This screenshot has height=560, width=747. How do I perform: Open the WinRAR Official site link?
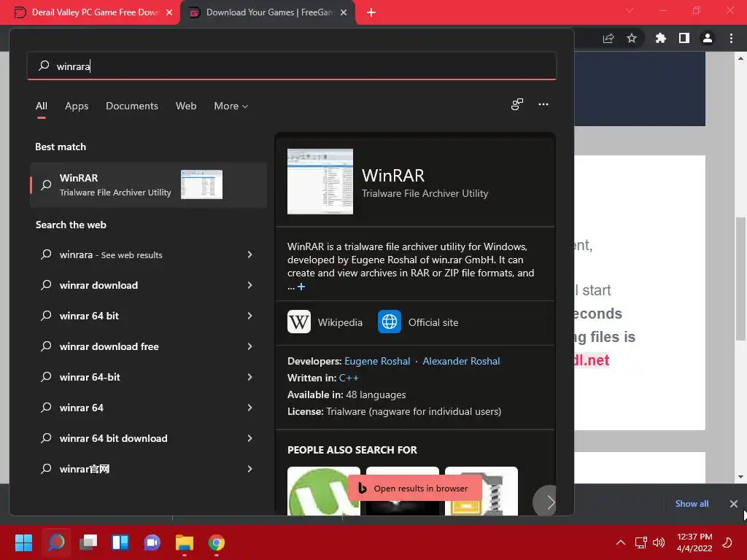pyautogui.click(x=418, y=322)
